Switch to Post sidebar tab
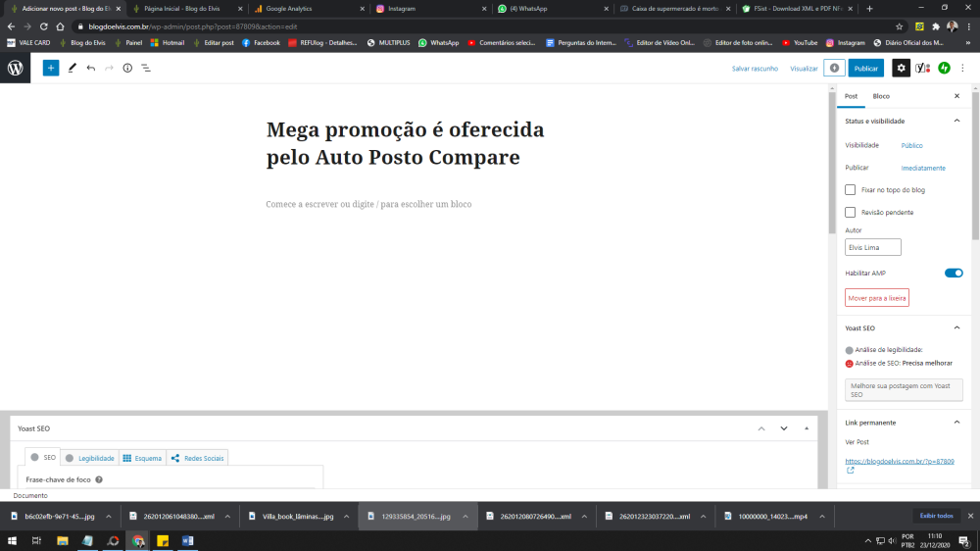Image resolution: width=980 pixels, height=551 pixels. [851, 96]
